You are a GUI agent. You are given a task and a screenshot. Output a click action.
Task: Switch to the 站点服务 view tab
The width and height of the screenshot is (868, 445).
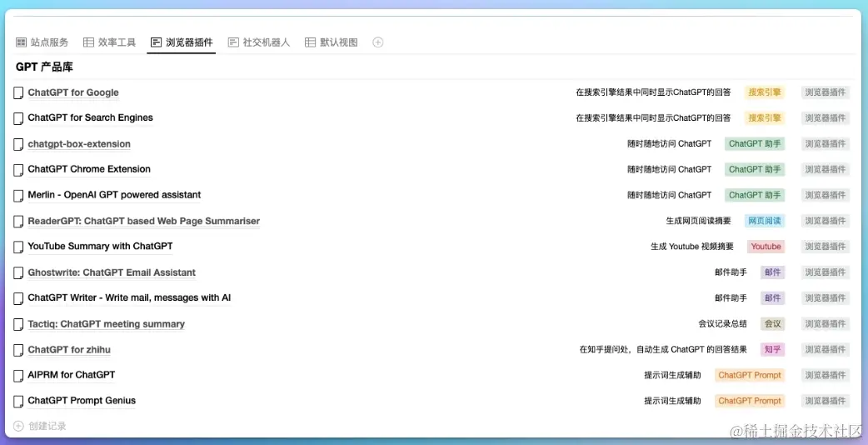pyautogui.click(x=42, y=42)
